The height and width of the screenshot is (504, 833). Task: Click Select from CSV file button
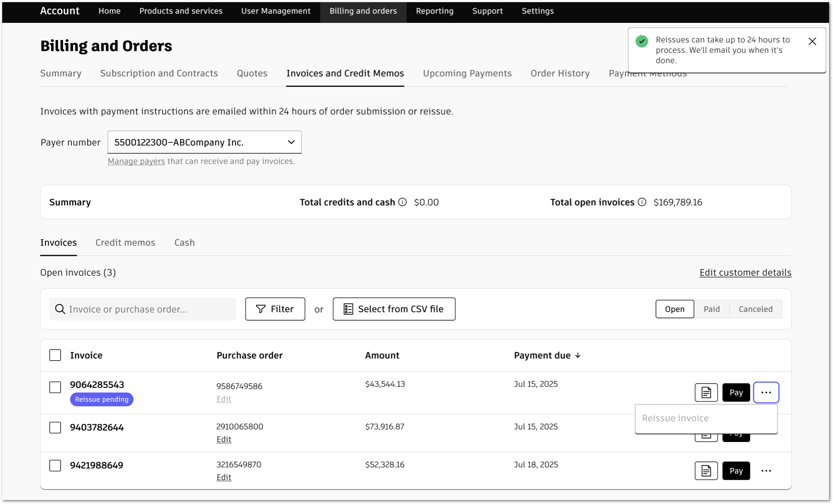coord(394,309)
